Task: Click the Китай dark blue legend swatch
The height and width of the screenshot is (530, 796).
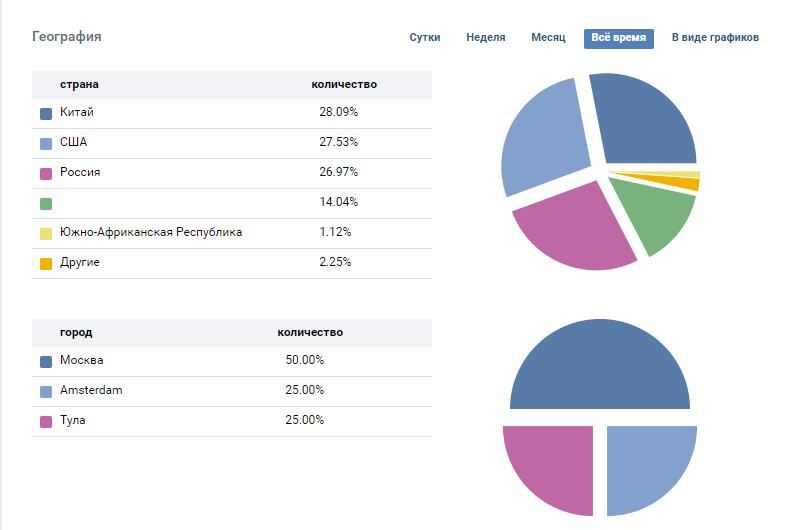Action: pyautogui.click(x=46, y=113)
